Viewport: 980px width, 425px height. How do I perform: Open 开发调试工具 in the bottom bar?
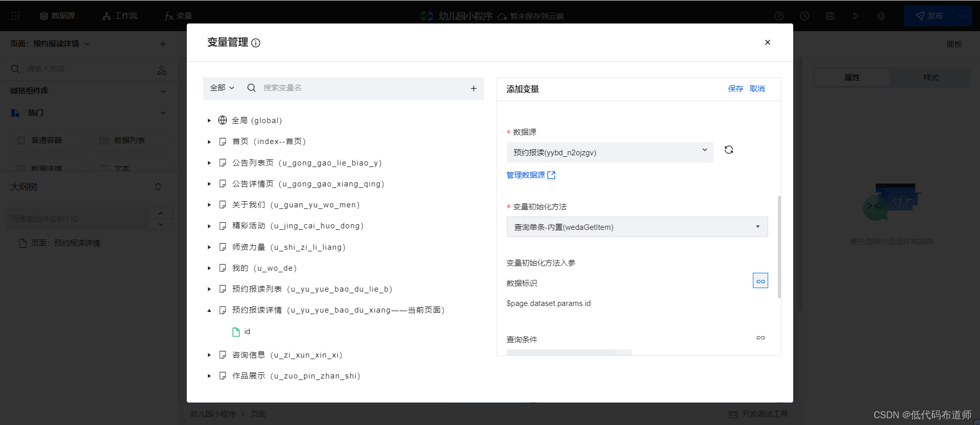(x=758, y=414)
